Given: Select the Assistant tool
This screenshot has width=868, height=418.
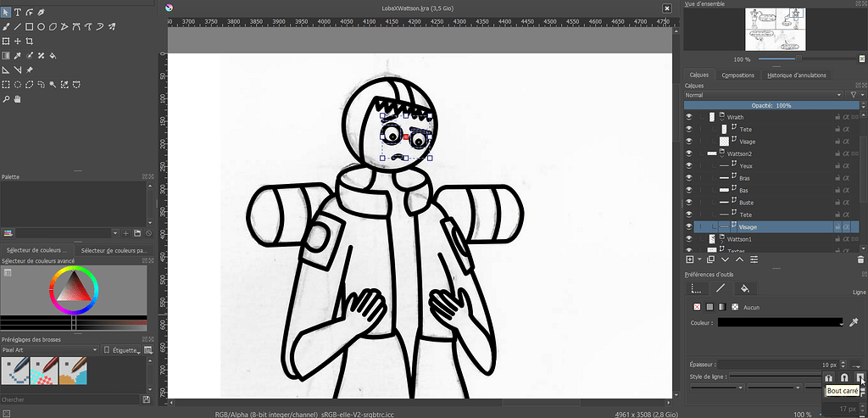Looking at the screenshot, I should (6, 70).
